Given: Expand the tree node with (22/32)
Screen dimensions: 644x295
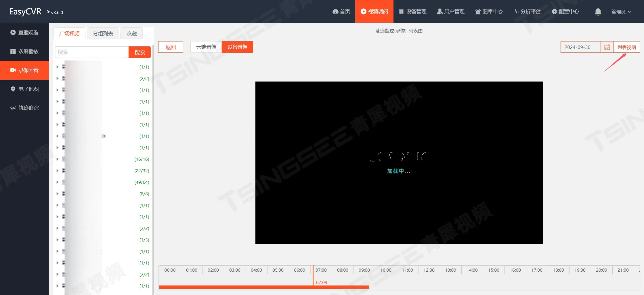Looking at the screenshot, I should 58,171.
